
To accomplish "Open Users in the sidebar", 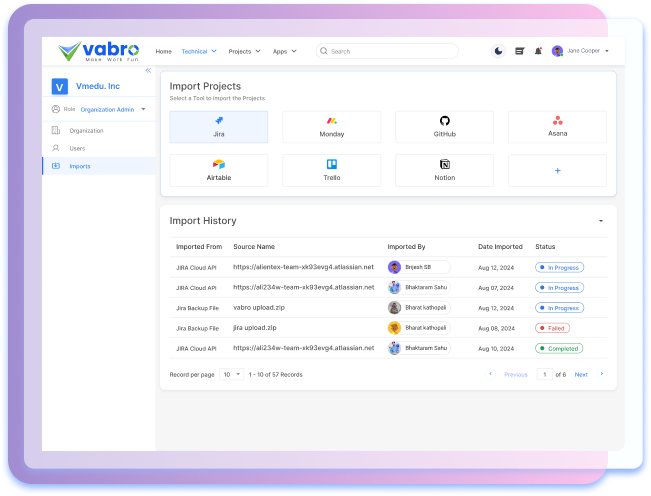I will click(x=77, y=148).
